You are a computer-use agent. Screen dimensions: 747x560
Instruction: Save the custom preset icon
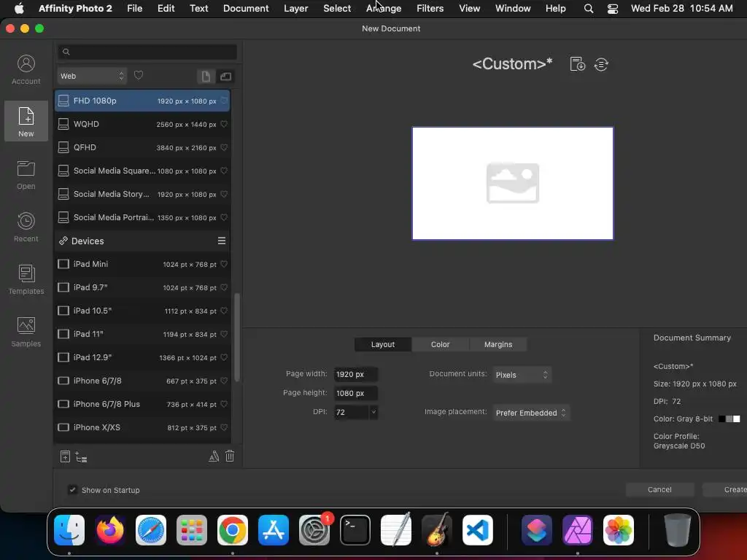tap(578, 64)
